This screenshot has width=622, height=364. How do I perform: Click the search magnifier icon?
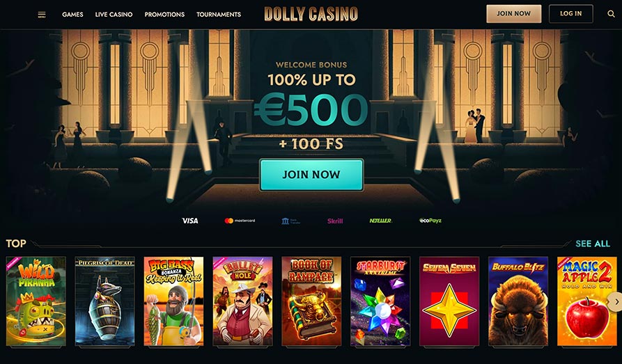(x=611, y=14)
